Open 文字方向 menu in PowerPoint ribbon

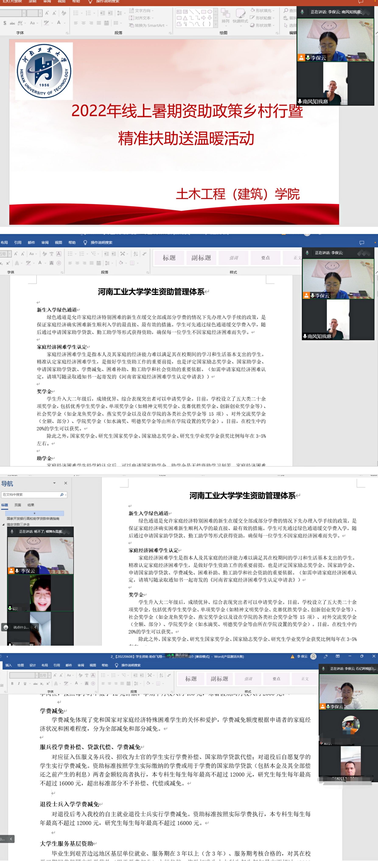point(141,11)
